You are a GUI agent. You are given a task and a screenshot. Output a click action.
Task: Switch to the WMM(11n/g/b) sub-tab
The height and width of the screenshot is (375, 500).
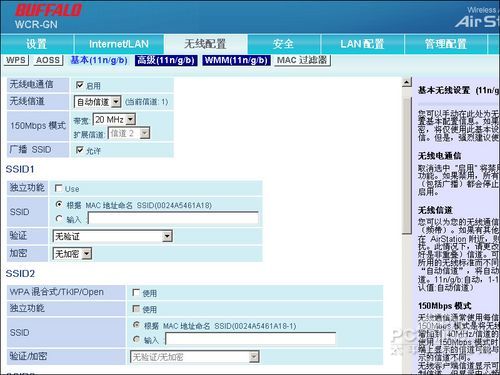coord(236,60)
